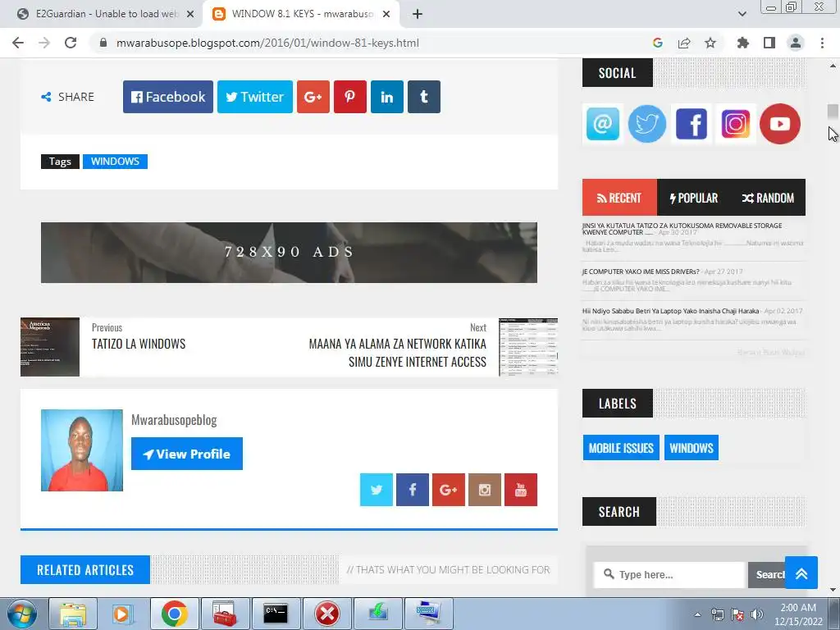
Task: Click the previous post thumbnail image
Action: pyautogui.click(x=50, y=347)
